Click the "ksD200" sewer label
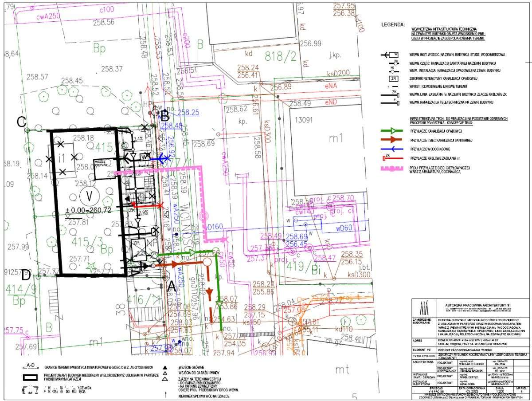 coord(338,72)
